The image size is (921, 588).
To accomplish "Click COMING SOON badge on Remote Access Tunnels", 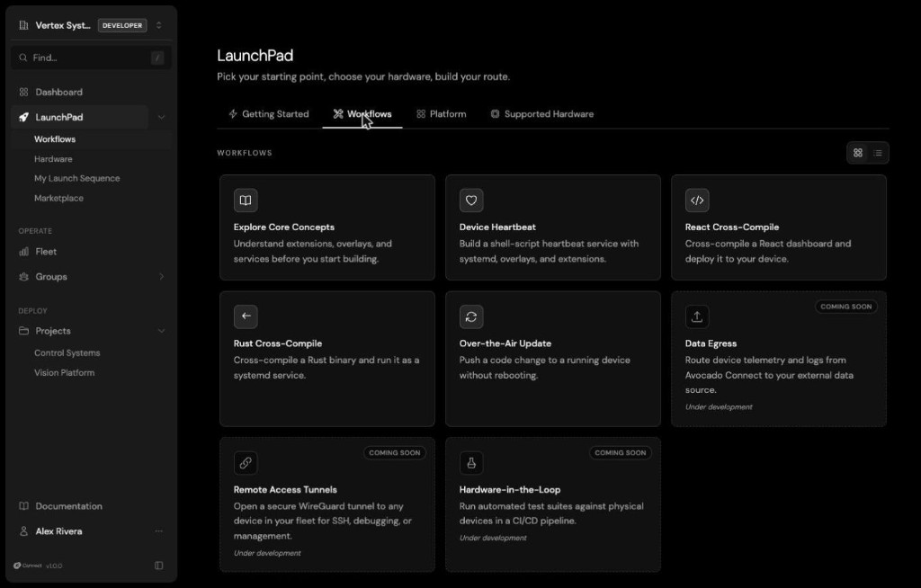I will point(395,453).
